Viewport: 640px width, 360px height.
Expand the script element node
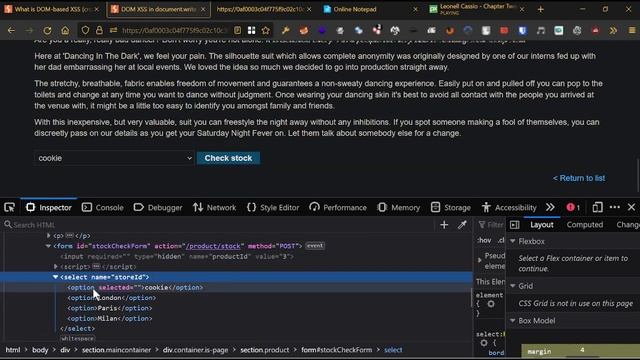point(56,267)
